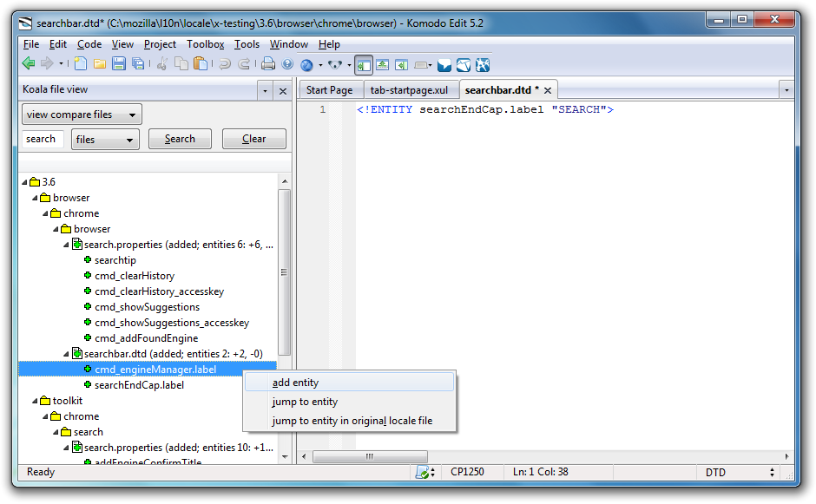This screenshot has height=504, width=816.
Task: Click the Redo arrow icon
Action: tap(244, 64)
